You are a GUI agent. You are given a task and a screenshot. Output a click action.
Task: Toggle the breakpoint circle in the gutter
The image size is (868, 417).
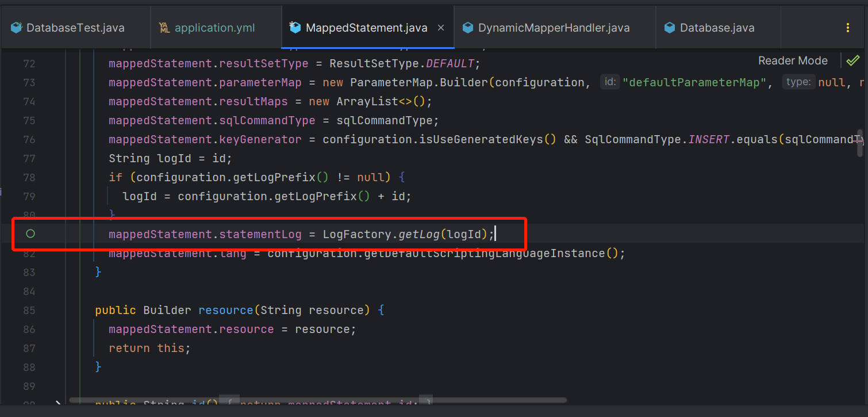(30, 234)
